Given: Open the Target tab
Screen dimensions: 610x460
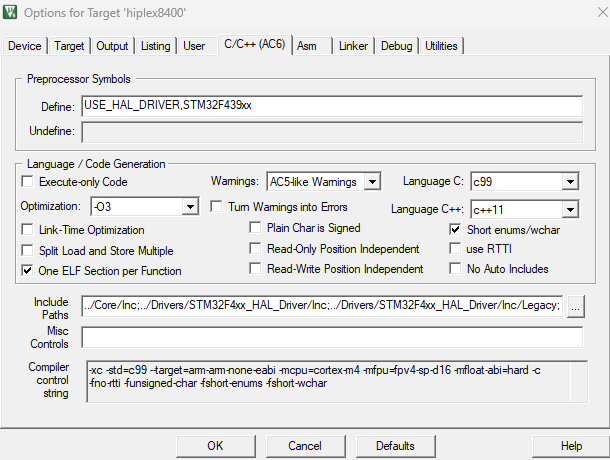Looking at the screenshot, I should tap(69, 46).
